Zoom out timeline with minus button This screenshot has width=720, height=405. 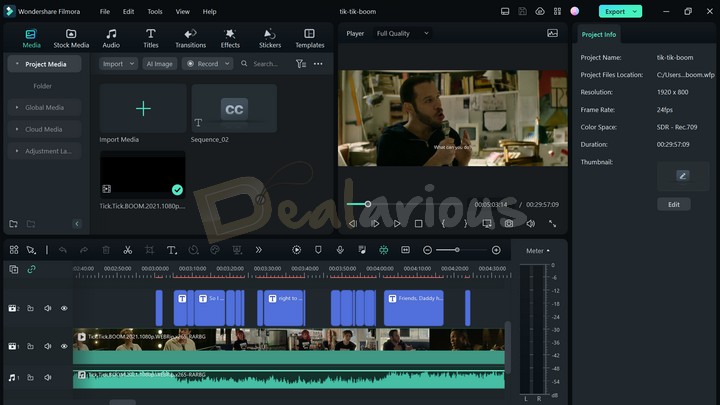[427, 250]
